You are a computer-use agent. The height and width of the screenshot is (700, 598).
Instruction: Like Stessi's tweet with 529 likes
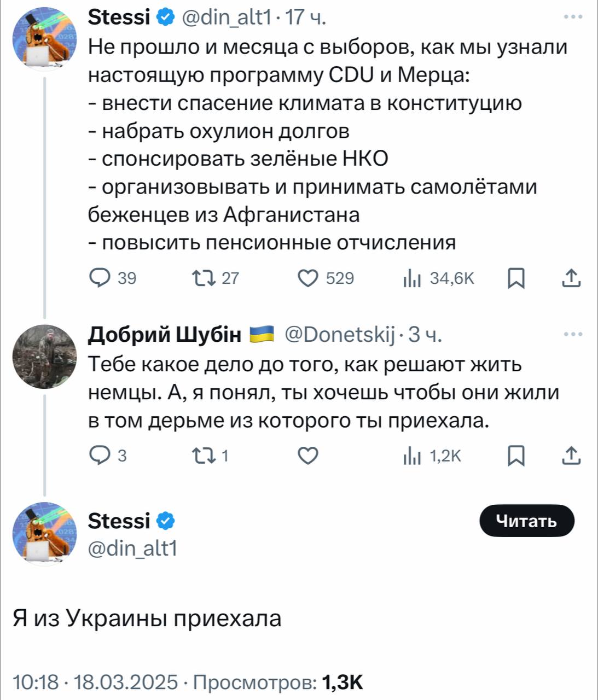(x=308, y=278)
